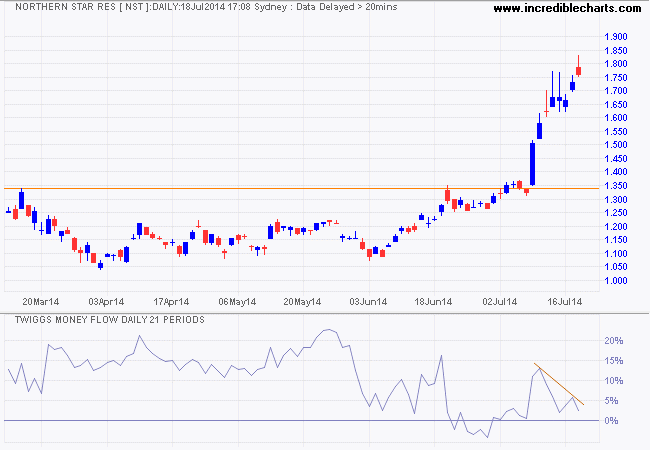The image size is (650, 450).
Task: Click the orange descending trendline on money flow
Action: pos(559,384)
